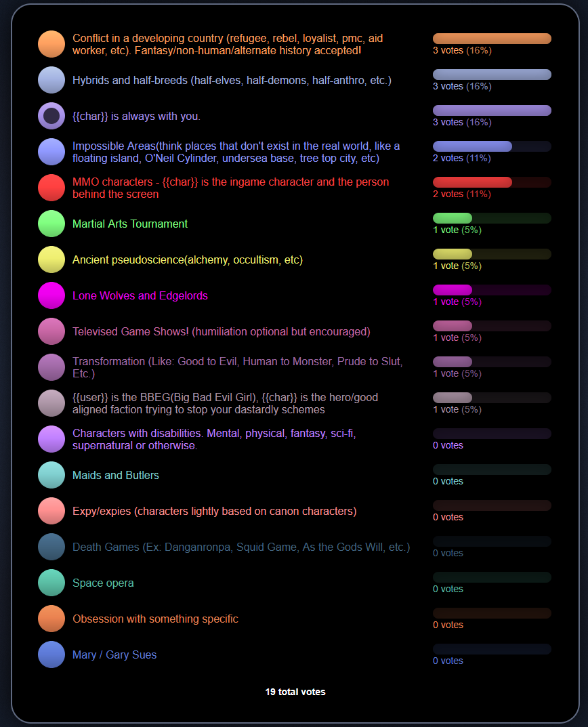The height and width of the screenshot is (727, 588).
Task: Select the gray radio for BBEG option
Action: point(51,403)
